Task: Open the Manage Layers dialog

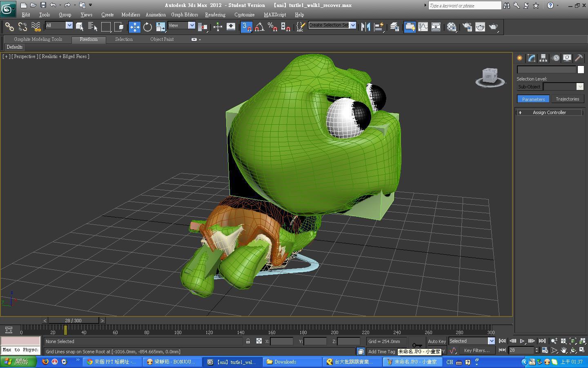Action: pyautogui.click(x=394, y=27)
